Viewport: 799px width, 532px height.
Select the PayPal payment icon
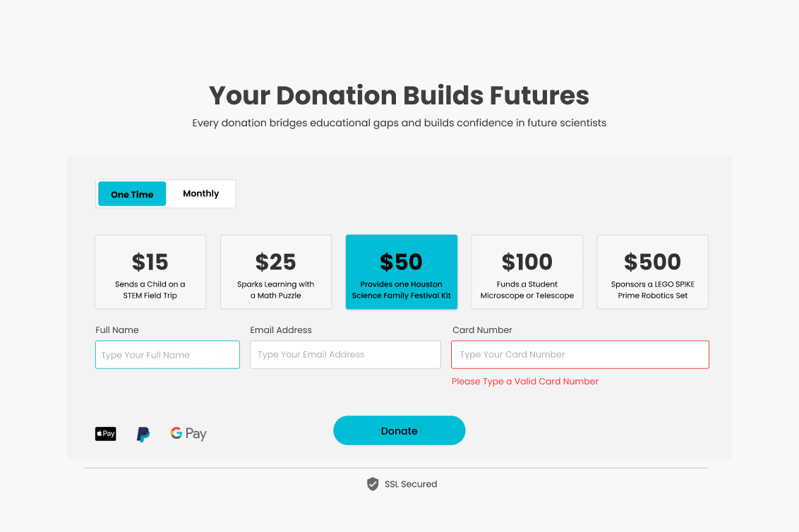143,433
